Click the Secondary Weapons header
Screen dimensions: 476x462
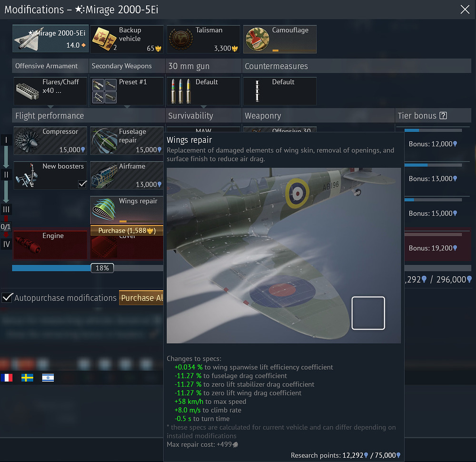[127, 66]
